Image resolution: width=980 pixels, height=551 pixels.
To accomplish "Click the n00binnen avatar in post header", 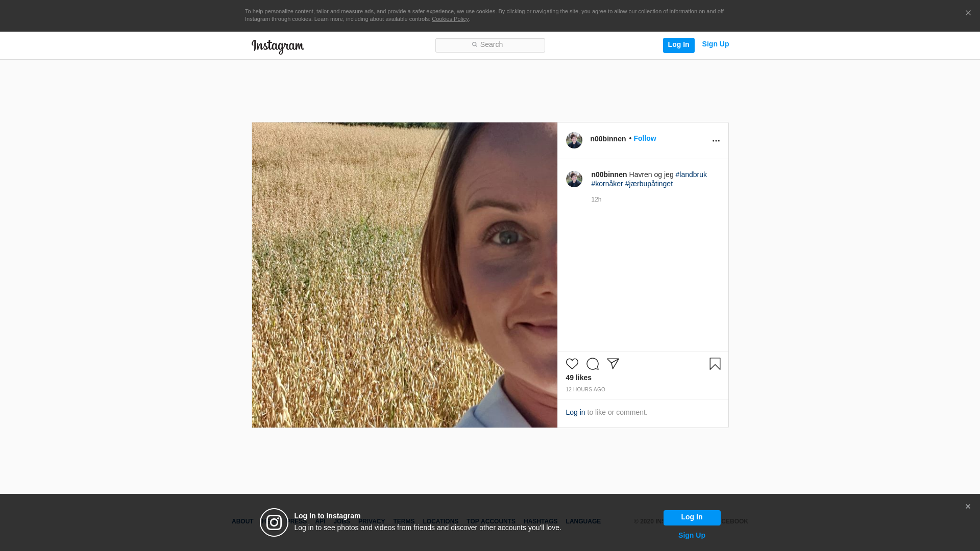I will pyautogui.click(x=574, y=140).
